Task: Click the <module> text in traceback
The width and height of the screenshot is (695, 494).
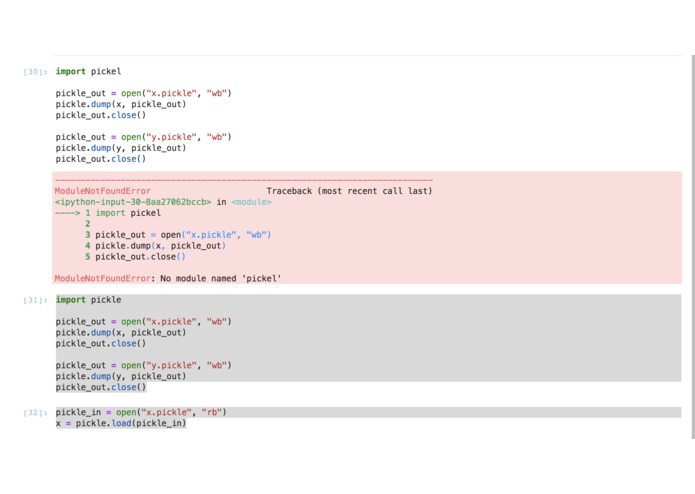Action: pyautogui.click(x=251, y=202)
